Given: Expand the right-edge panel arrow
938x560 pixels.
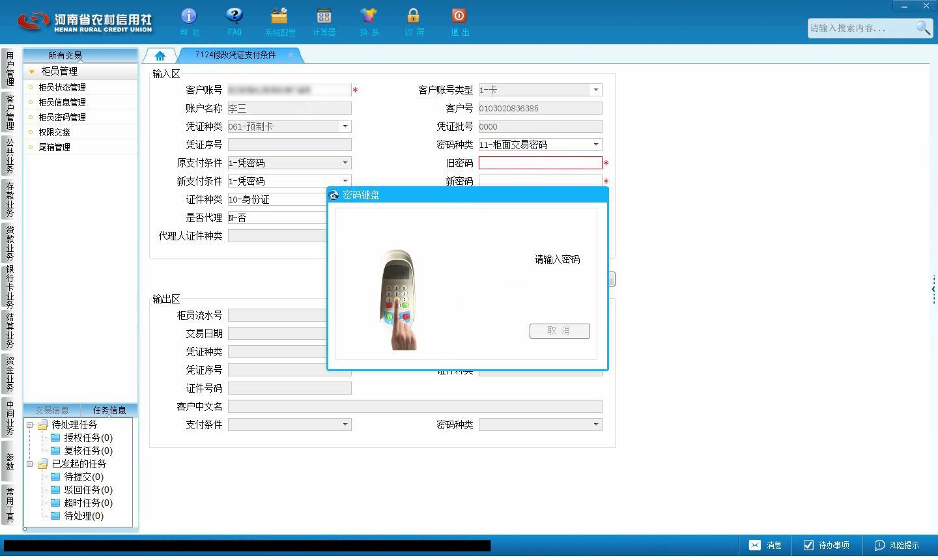Looking at the screenshot, I should (933, 289).
